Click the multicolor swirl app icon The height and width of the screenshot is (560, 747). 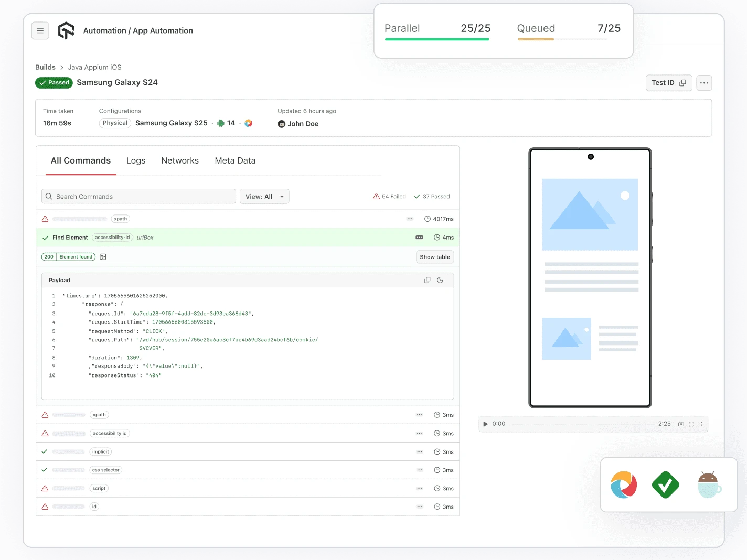pos(624,484)
